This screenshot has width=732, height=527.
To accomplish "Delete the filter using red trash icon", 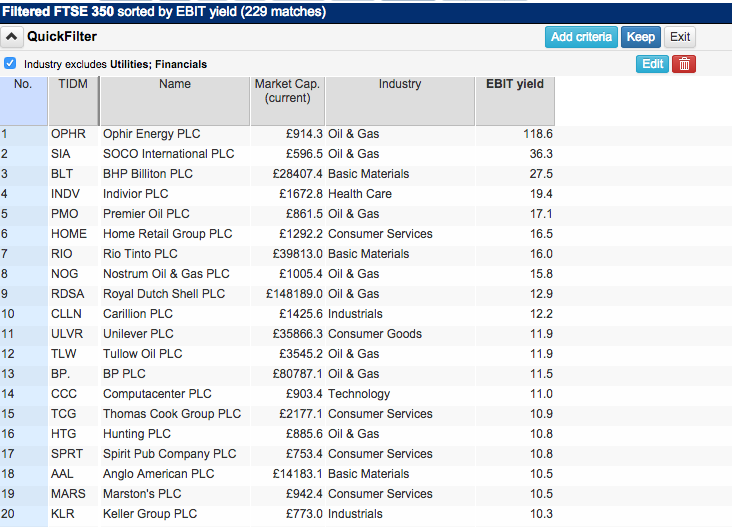I will click(x=684, y=64).
